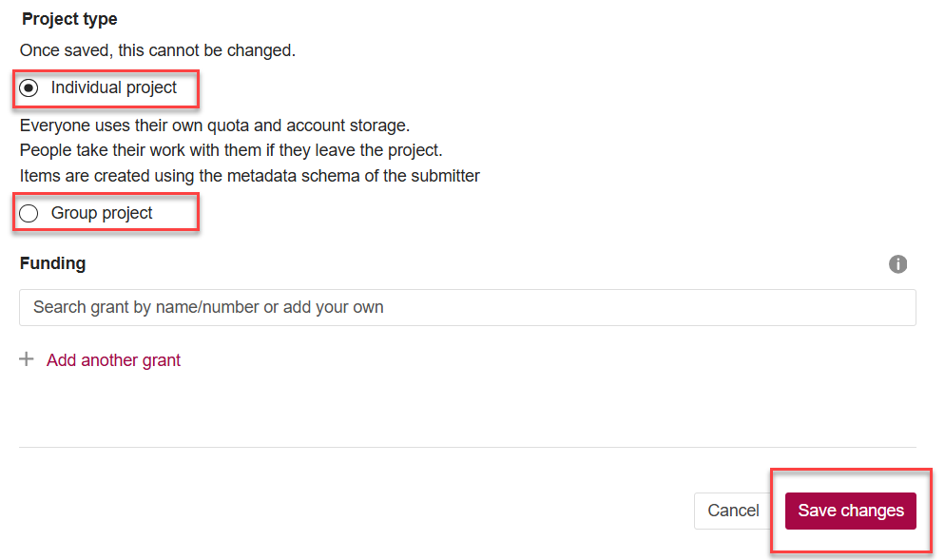Click the "Everyone uses their own quota" description line
Viewport: 945px width, 560px height.
[x=214, y=126]
